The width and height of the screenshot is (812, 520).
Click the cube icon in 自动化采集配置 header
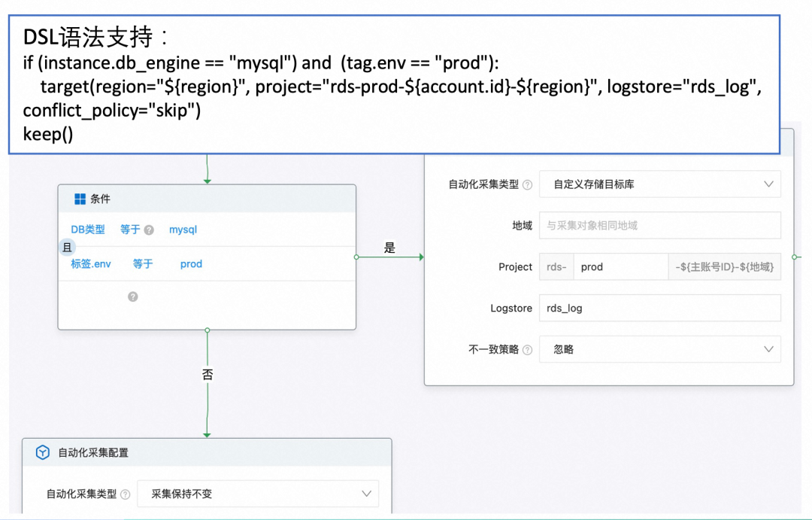tap(43, 452)
